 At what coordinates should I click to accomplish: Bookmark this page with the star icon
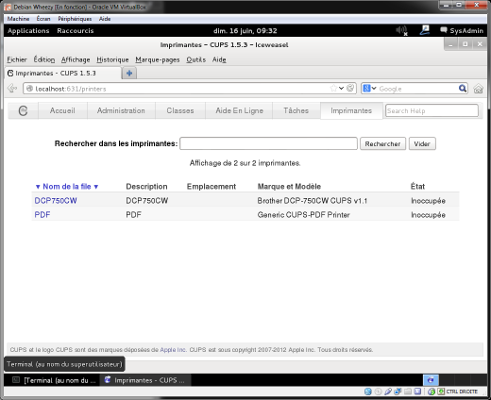(333, 88)
